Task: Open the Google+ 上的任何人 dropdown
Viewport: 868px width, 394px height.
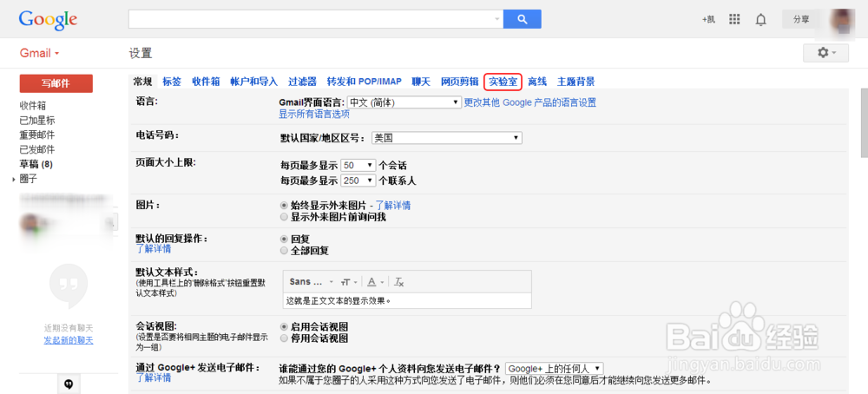Action: 555,369
